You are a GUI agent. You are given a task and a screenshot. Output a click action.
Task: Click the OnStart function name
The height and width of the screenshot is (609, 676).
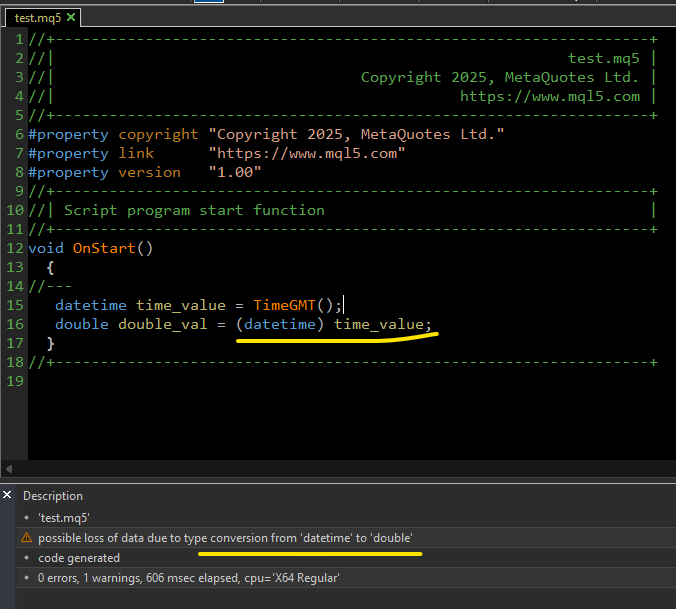coord(104,248)
